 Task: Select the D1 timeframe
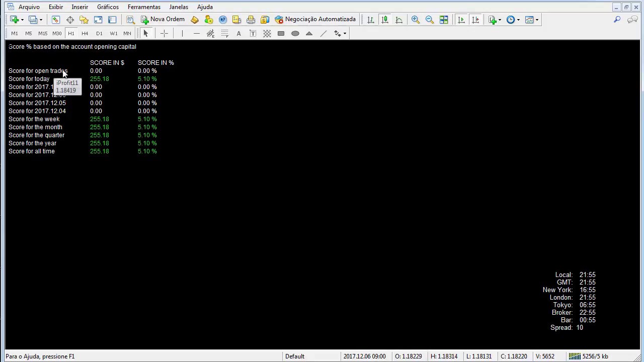pyautogui.click(x=99, y=34)
